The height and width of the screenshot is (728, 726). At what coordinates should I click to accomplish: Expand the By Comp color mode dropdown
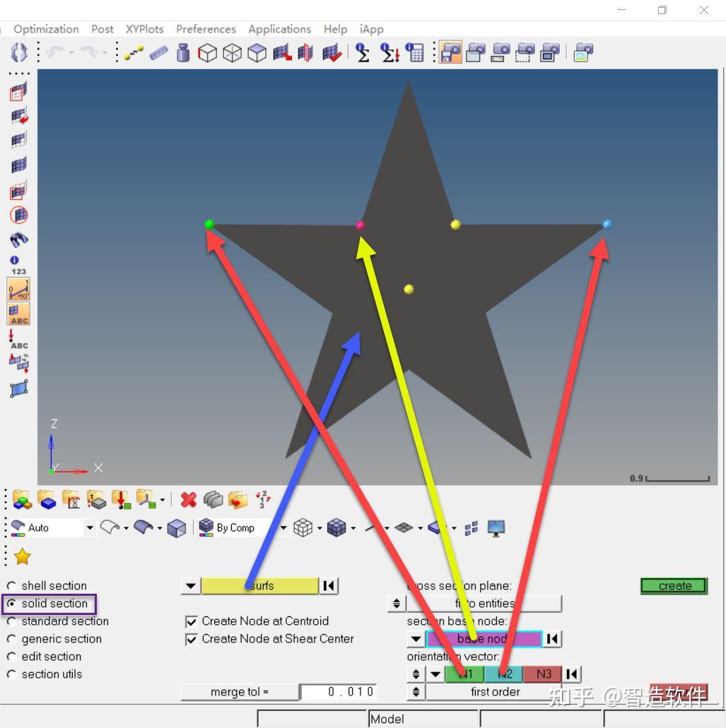pos(283,528)
